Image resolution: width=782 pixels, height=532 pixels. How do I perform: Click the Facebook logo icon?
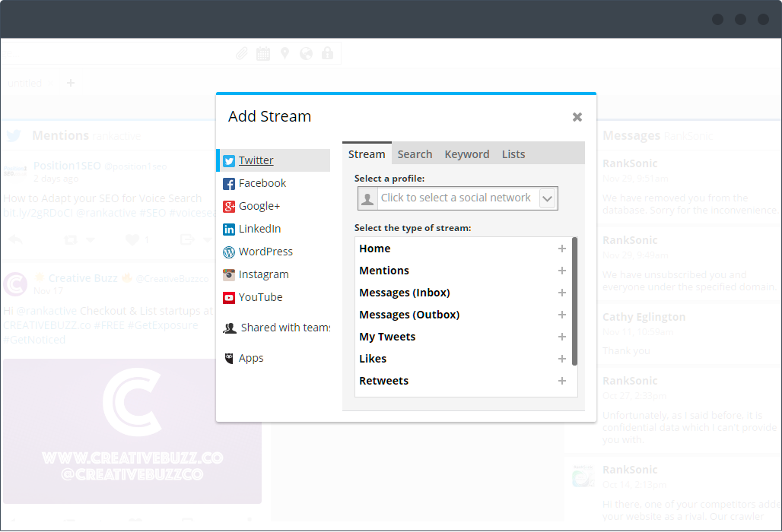229,184
